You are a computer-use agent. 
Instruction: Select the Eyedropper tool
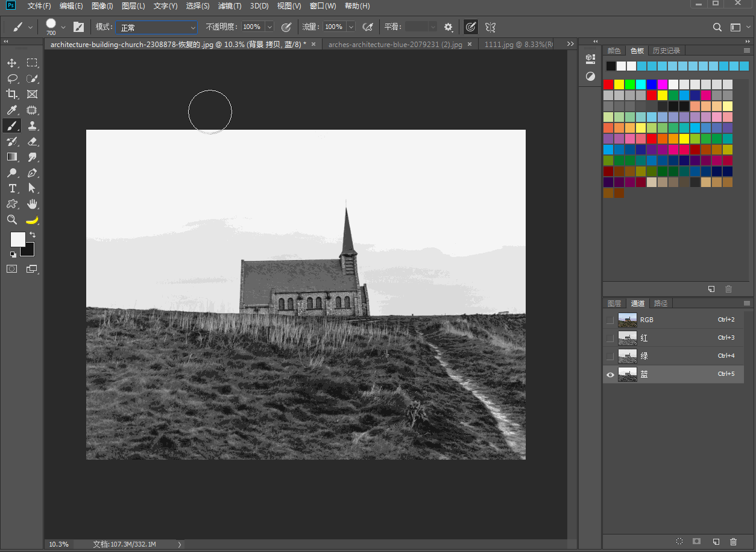click(12, 110)
